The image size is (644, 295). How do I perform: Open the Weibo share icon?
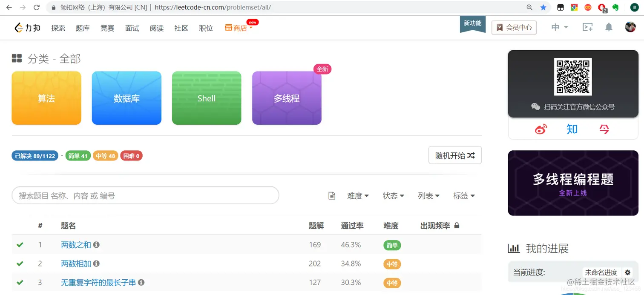coord(540,129)
